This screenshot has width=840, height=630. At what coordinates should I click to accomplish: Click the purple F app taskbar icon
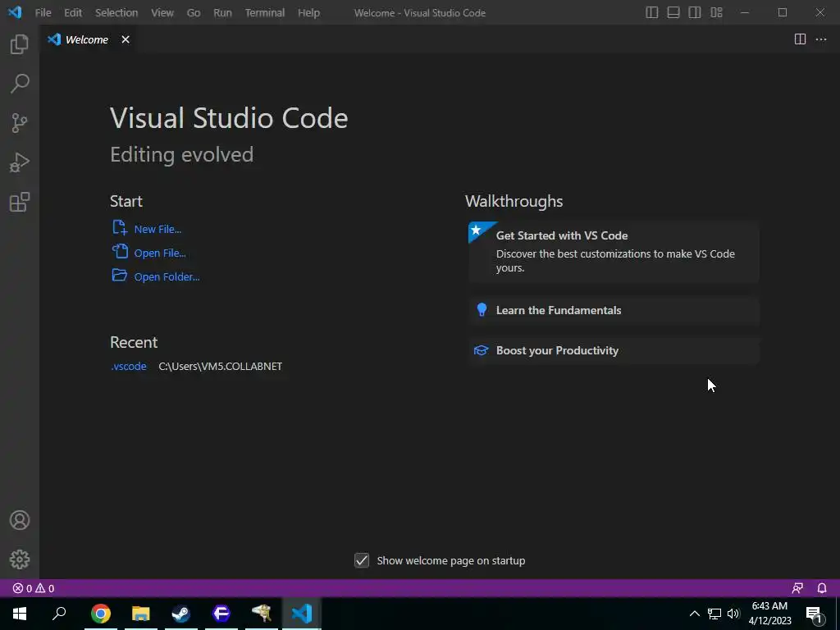[x=221, y=614]
